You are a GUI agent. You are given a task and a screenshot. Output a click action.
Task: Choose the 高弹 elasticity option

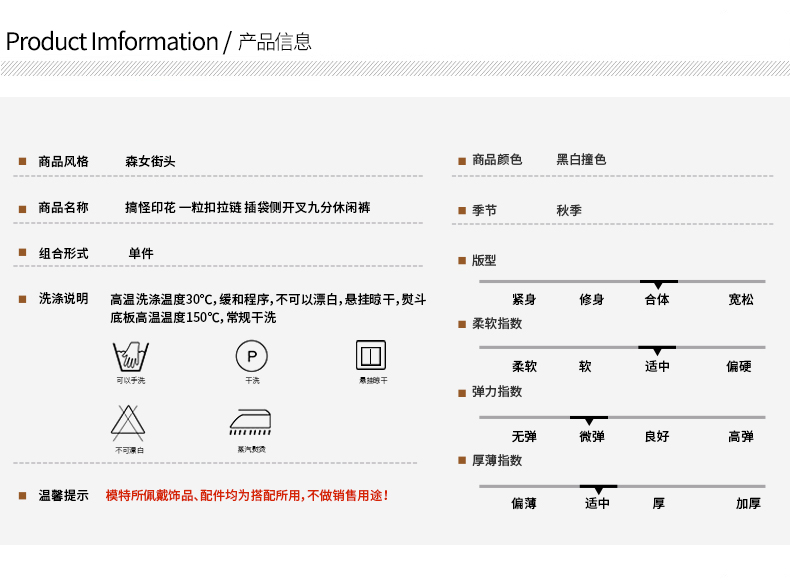(741, 437)
